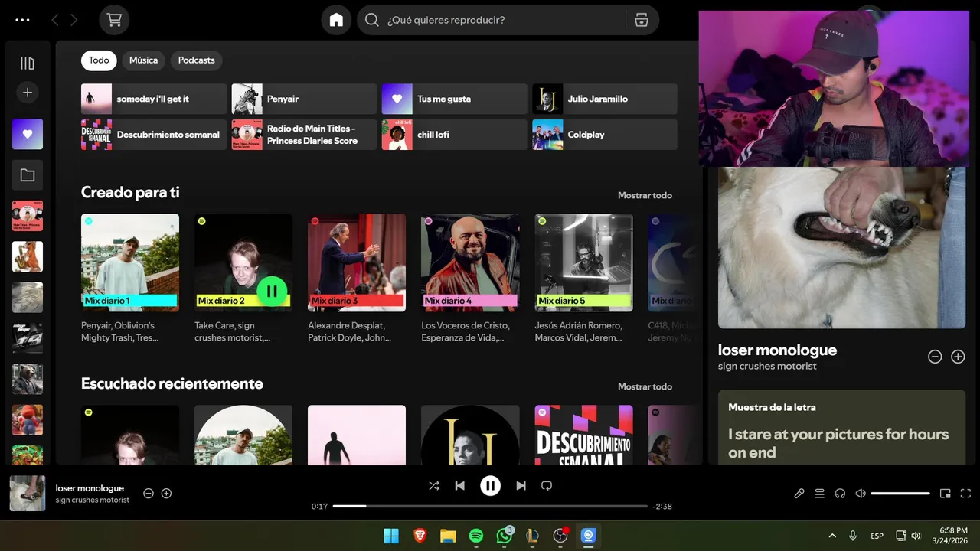Open ESP language selector in tray

coord(877,536)
